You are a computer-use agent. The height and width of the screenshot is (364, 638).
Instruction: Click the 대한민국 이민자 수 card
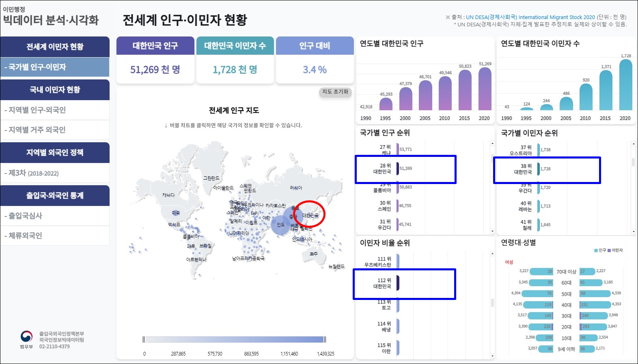point(235,60)
